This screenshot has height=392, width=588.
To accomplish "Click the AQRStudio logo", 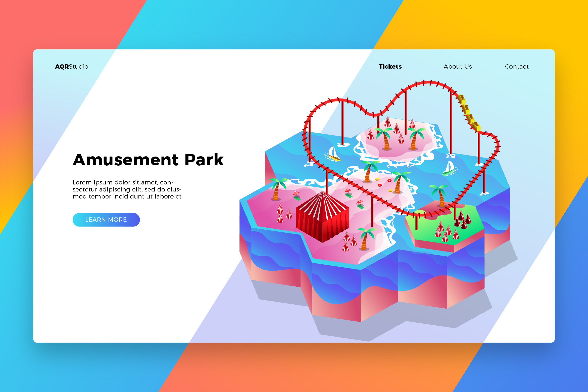I will tap(72, 67).
